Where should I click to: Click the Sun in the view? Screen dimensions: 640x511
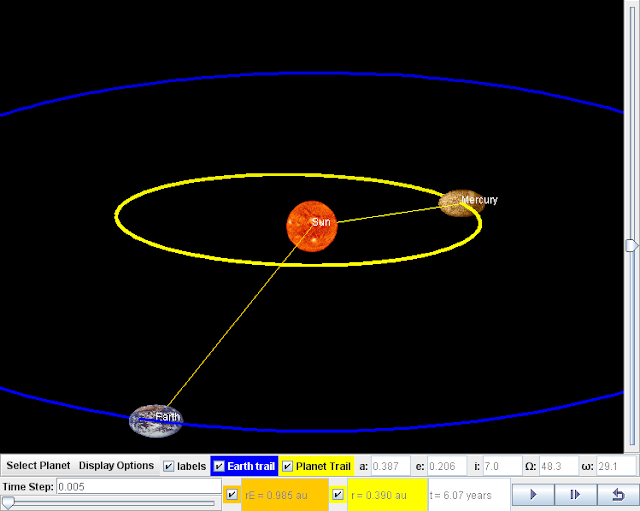click(312, 226)
